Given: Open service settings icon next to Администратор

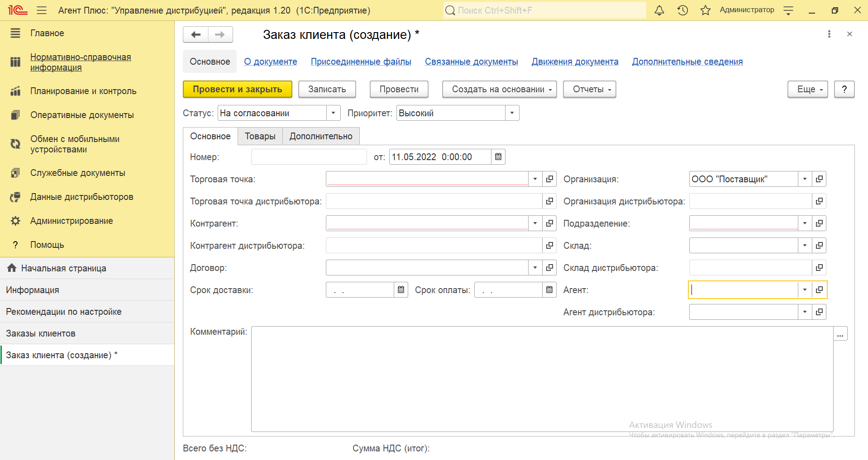Looking at the screenshot, I should pos(788,10).
